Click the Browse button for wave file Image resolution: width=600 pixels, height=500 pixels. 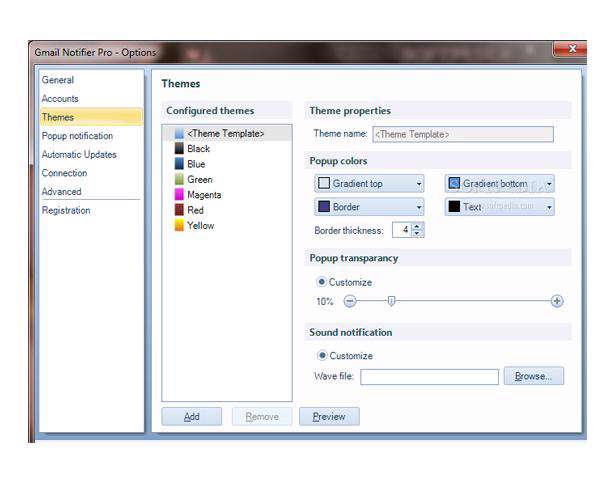(x=534, y=376)
